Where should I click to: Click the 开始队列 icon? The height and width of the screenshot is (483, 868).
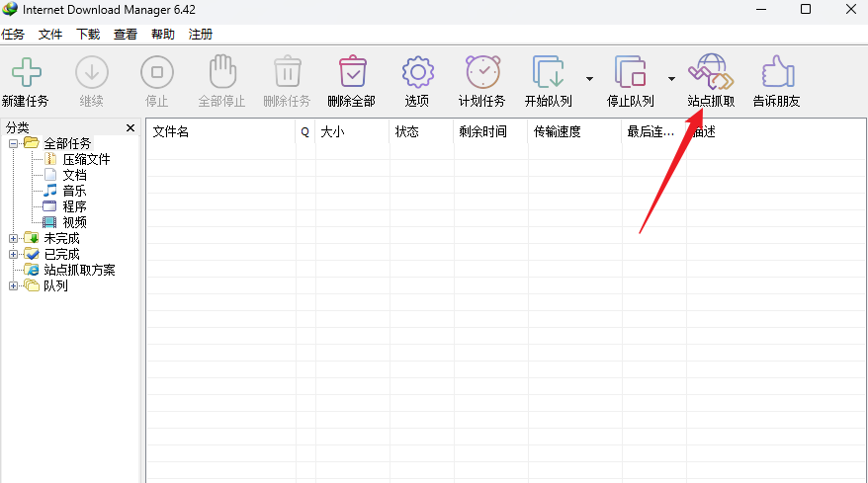(x=548, y=71)
